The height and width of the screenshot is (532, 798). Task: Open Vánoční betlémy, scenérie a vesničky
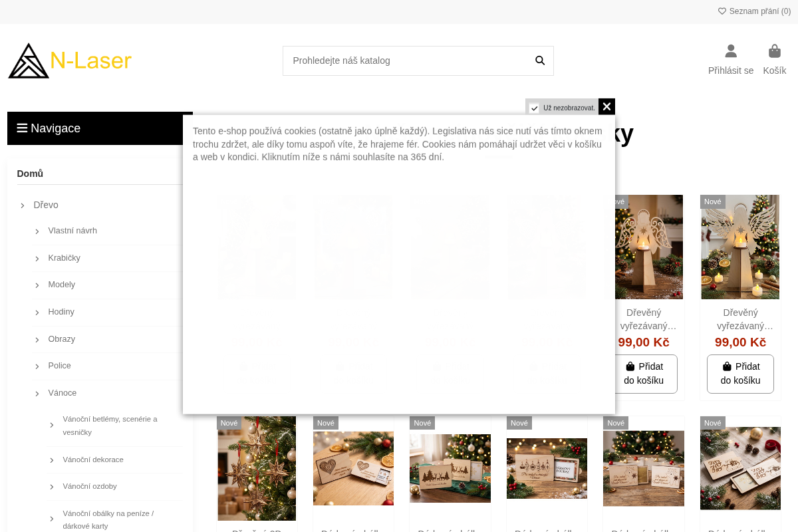pos(110,426)
